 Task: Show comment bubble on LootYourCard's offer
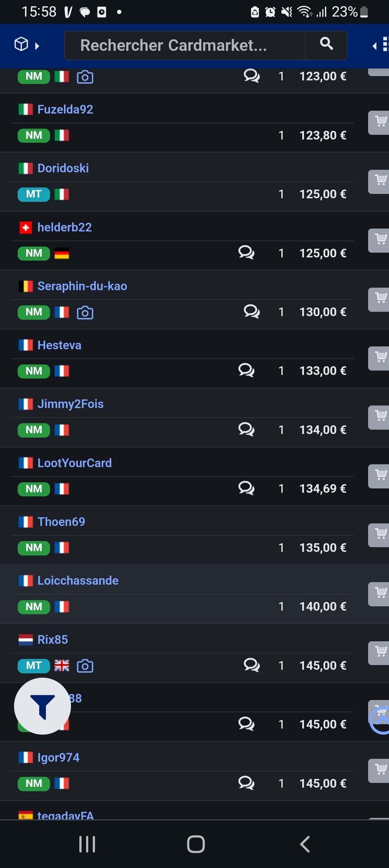246,488
